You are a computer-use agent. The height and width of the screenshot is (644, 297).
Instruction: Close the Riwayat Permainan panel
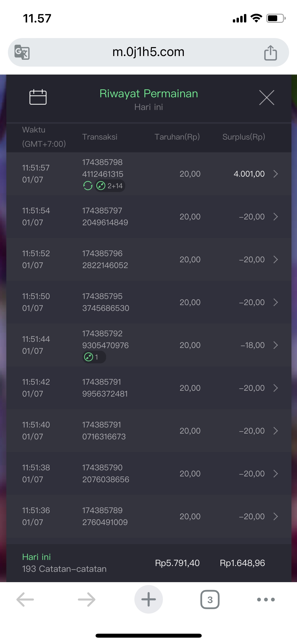267,98
